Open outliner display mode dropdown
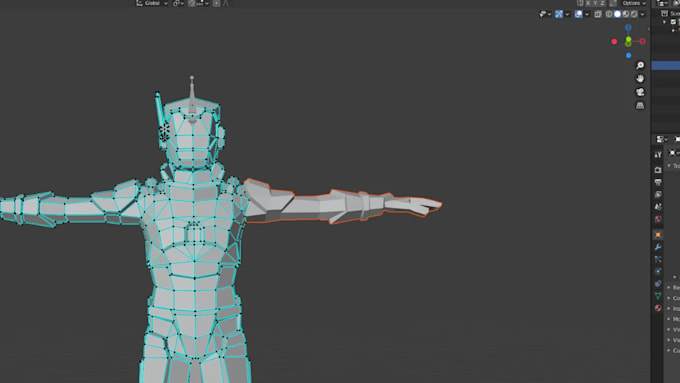The width and height of the screenshot is (680, 383). click(x=662, y=3)
